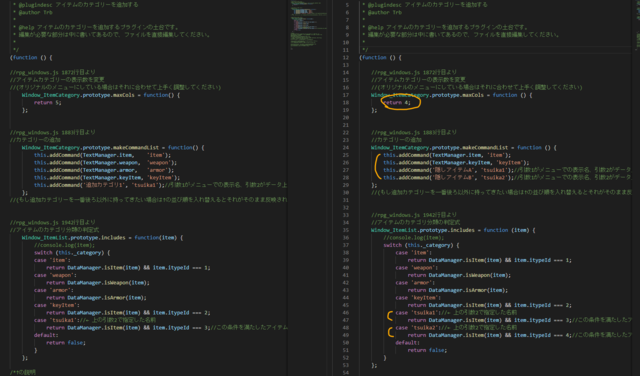Click left editor's '//console.log(item);' comment
Image resolution: width=640 pixels, height=376 pixels.
tap(64, 245)
